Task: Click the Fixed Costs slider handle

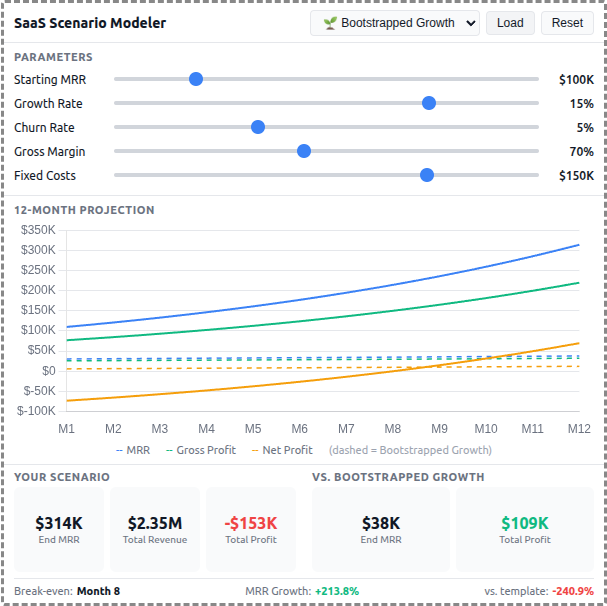Action: [x=427, y=175]
